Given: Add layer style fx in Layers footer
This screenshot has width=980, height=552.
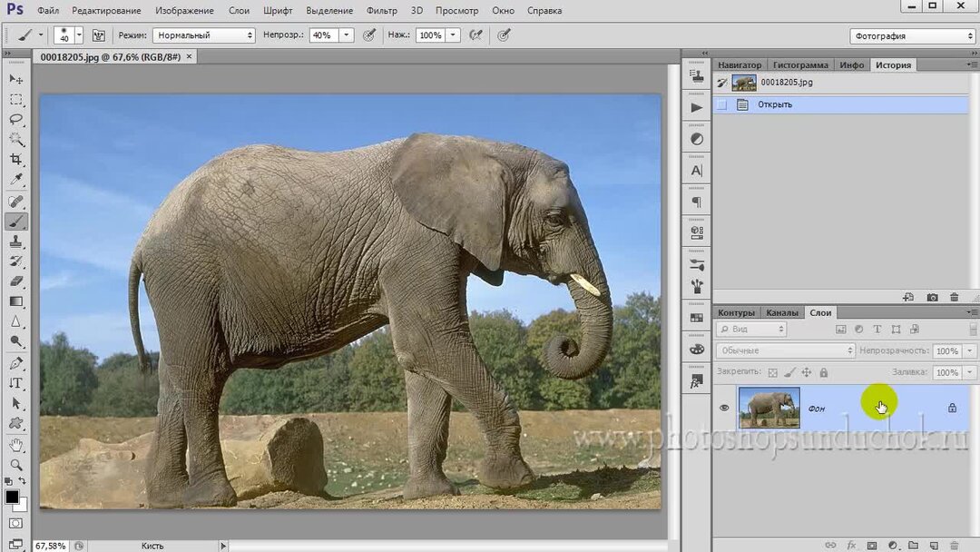Looking at the screenshot, I should point(851,546).
